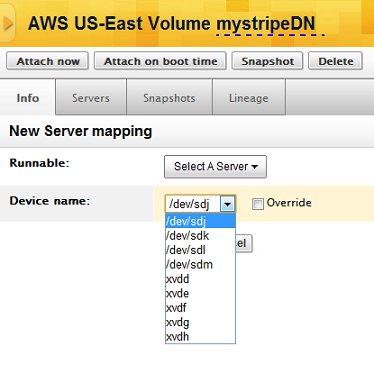Switch to the Info tab
The height and width of the screenshot is (392, 374).
coord(28,98)
